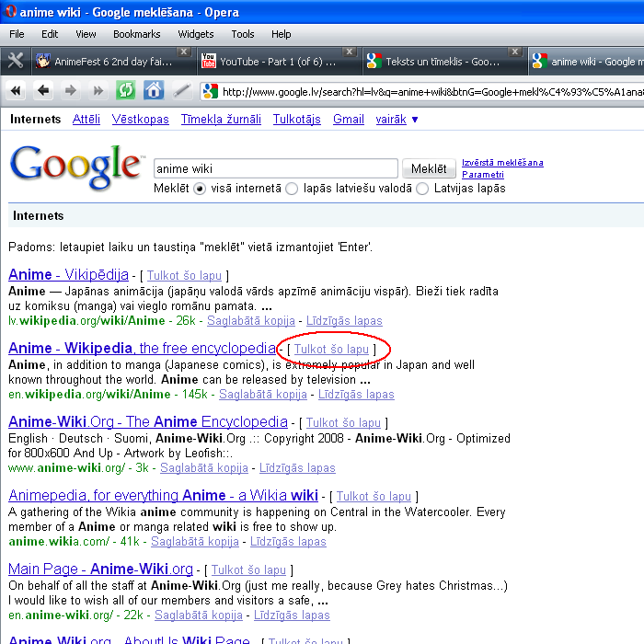Click the fast forward navigation button
The width and height of the screenshot is (644, 644).
98,90
